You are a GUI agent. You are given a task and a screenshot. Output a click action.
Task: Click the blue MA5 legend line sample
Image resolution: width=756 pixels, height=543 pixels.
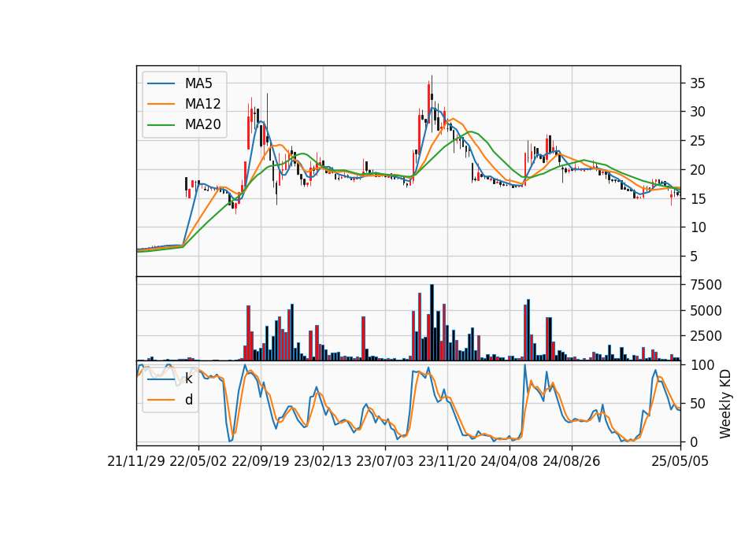click(x=161, y=83)
